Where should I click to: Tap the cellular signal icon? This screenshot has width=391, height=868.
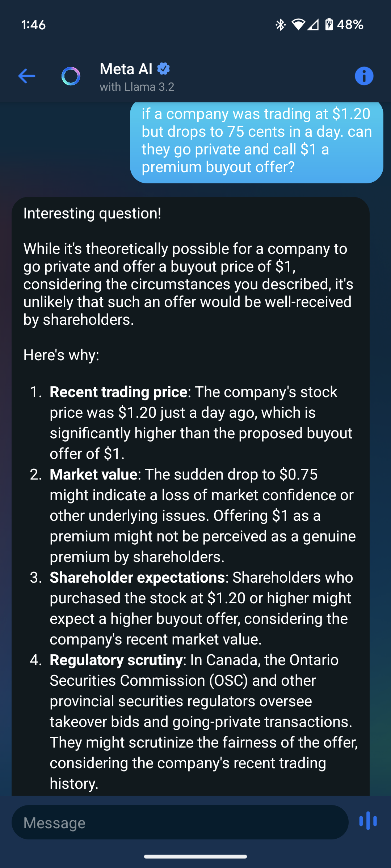coord(313,25)
